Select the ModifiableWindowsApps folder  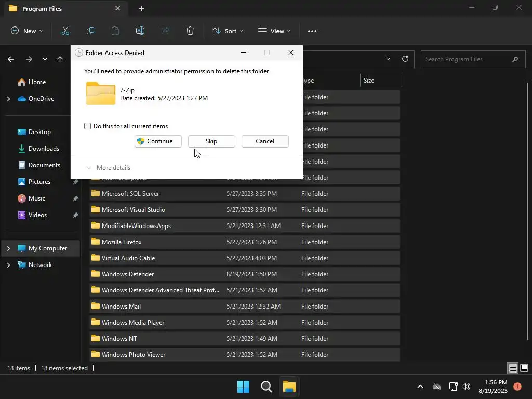pyautogui.click(x=244, y=226)
